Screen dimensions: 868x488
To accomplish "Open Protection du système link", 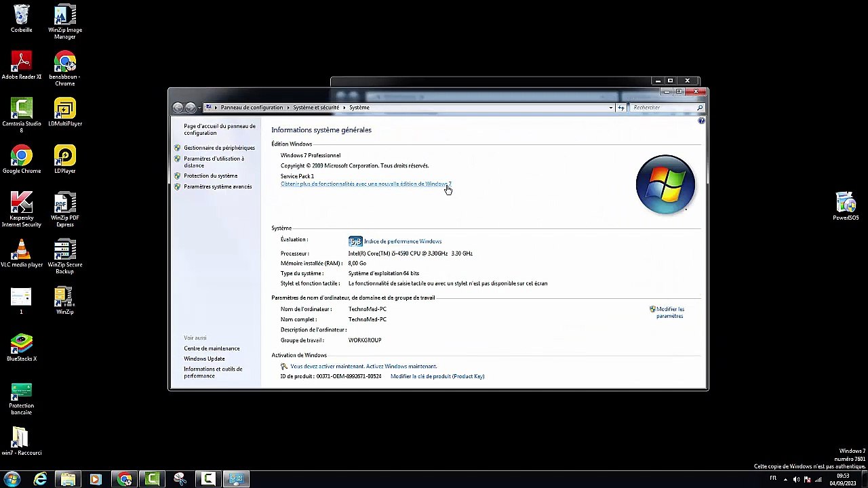I will pos(210,176).
